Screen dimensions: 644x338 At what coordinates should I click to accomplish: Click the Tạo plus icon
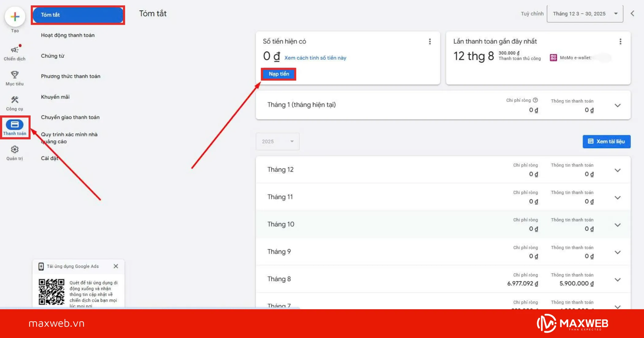tap(14, 17)
